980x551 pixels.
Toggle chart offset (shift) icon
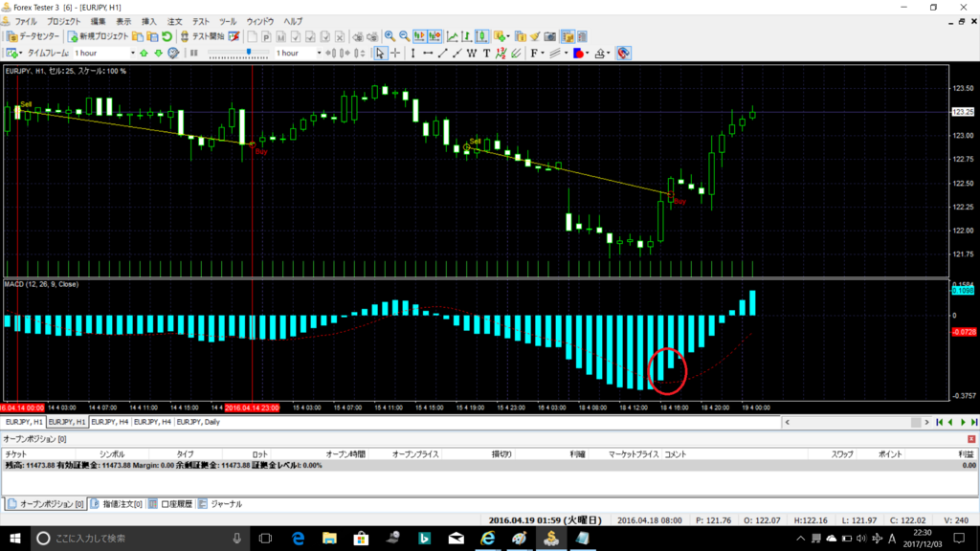click(434, 37)
